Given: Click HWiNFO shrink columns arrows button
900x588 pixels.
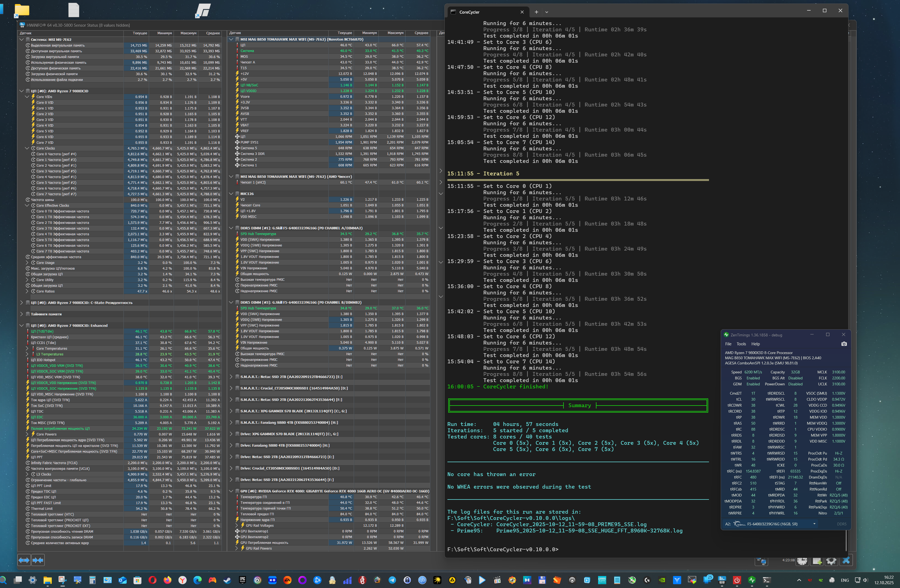Looking at the screenshot, I should [38, 560].
